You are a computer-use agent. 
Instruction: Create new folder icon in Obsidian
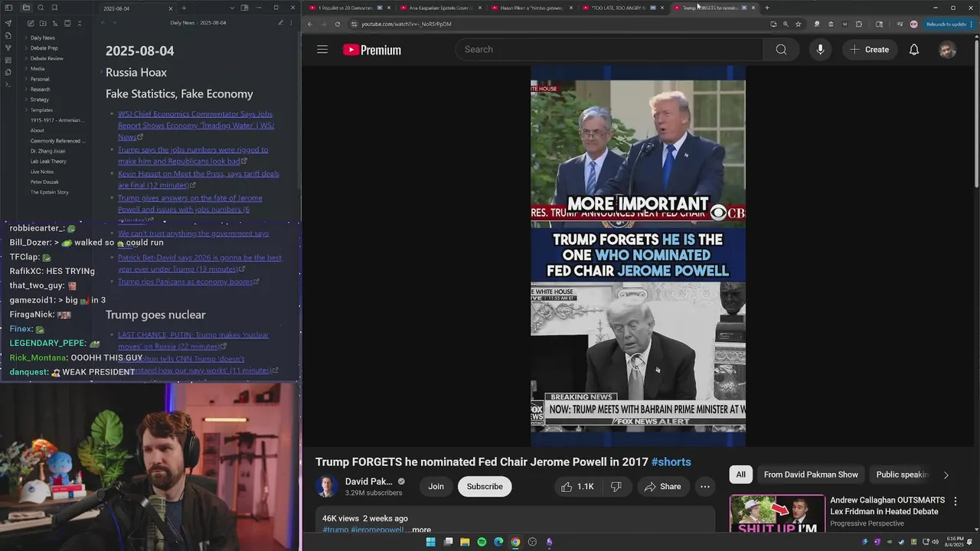[x=41, y=23]
